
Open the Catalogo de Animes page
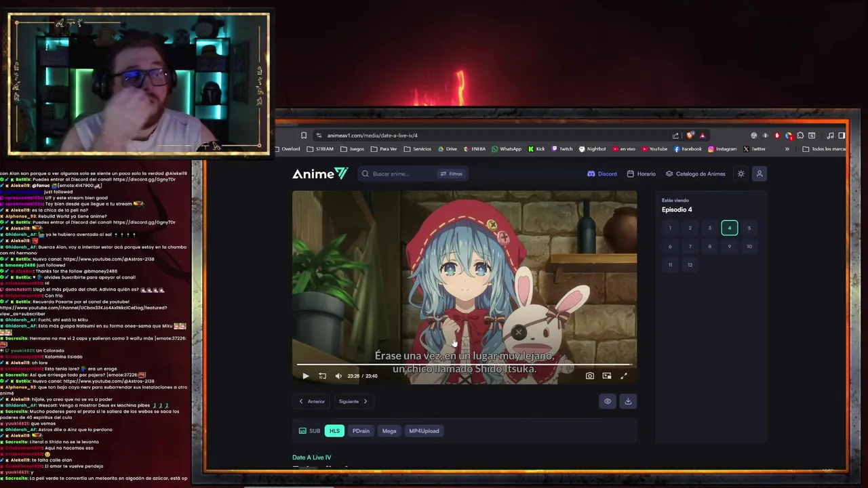point(695,174)
